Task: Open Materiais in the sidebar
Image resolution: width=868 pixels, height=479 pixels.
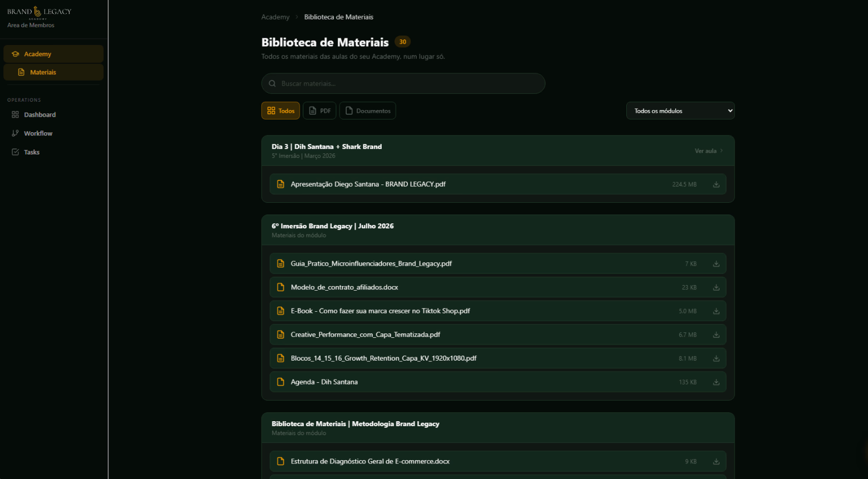Action: coord(53,72)
